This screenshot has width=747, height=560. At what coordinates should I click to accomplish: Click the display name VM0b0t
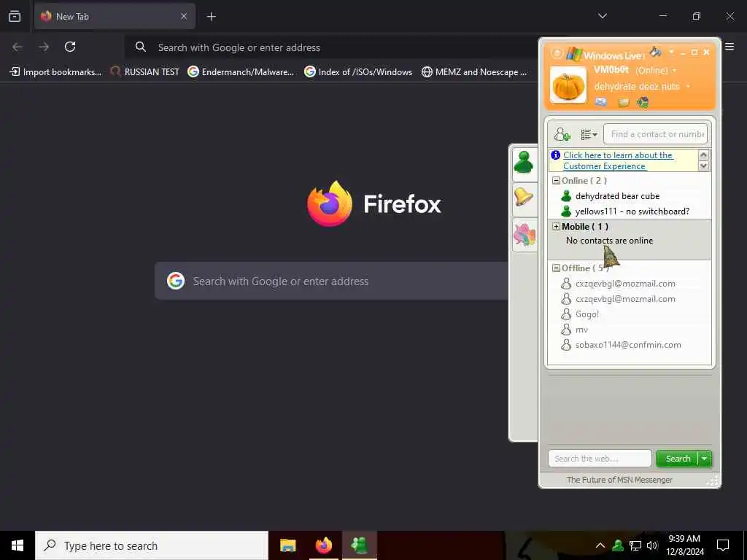(611, 70)
